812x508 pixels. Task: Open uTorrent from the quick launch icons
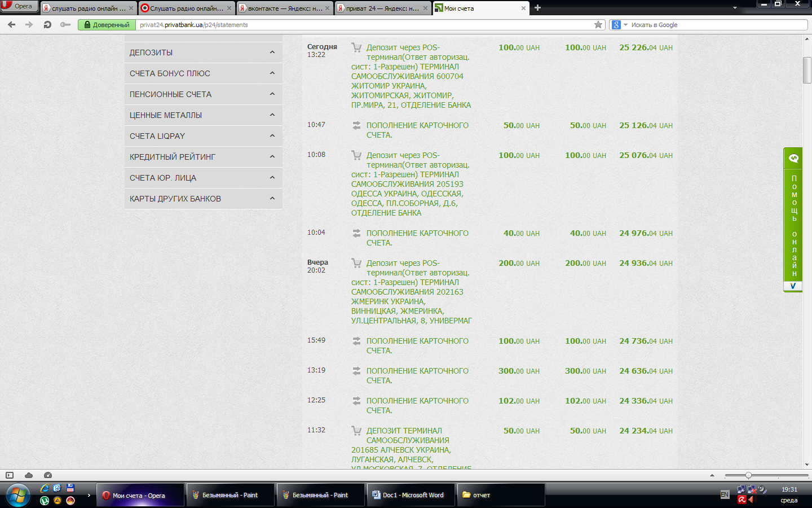click(45, 500)
